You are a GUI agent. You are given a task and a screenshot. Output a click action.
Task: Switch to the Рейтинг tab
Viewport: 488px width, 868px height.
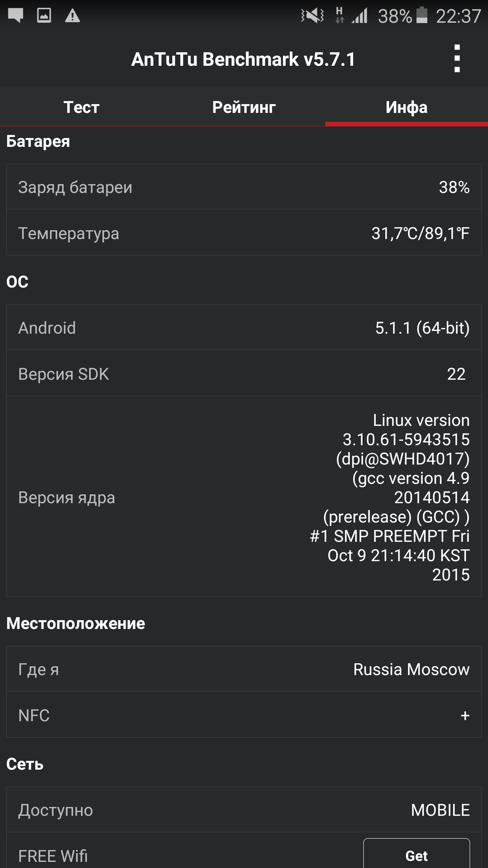tap(244, 107)
